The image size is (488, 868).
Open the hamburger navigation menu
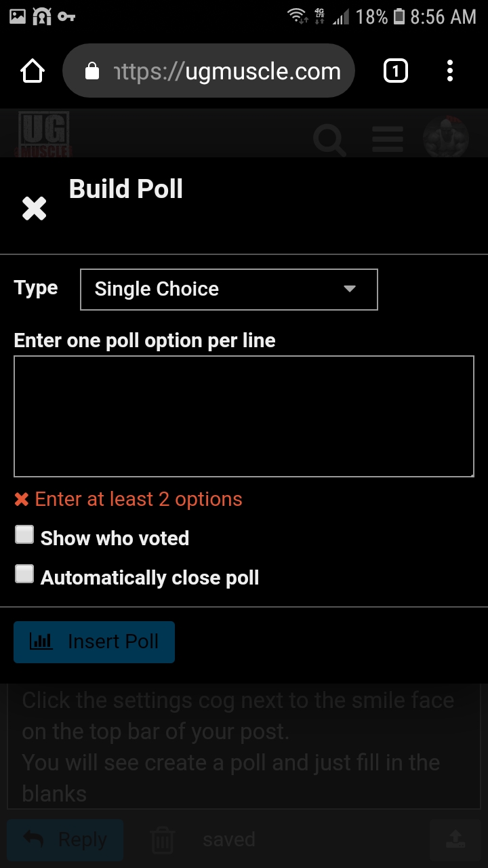pos(388,140)
